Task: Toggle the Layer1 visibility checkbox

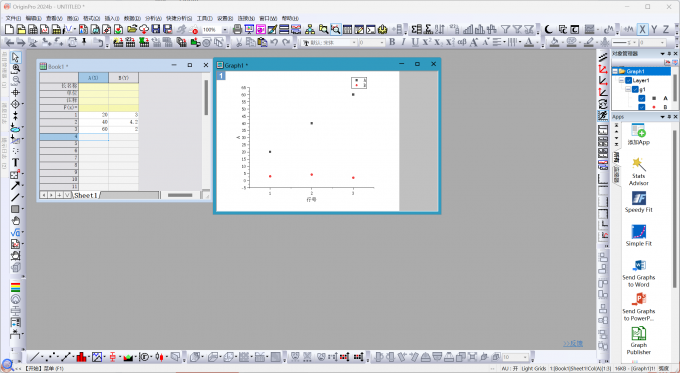Action: pos(628,81)
